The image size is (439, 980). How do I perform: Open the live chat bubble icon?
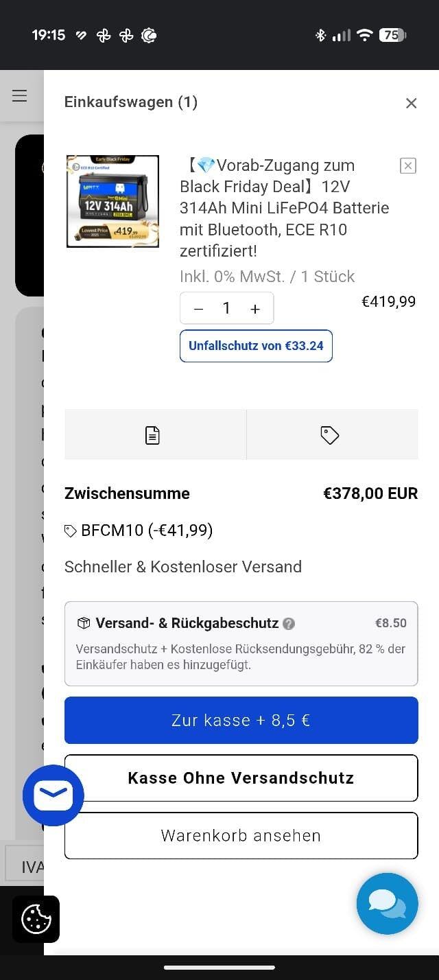pos(387,903)
